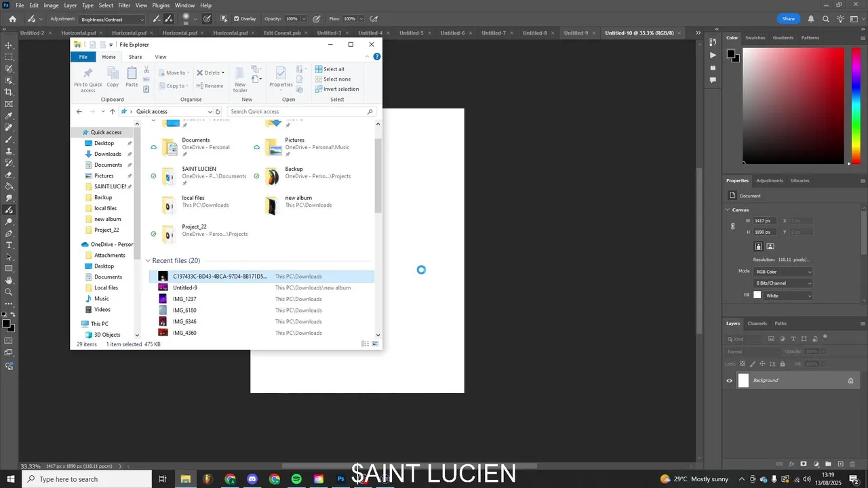Toggle the Background layer lock
Image resolution: width=868 pixels, height=488 pixels.
point(850,381)
